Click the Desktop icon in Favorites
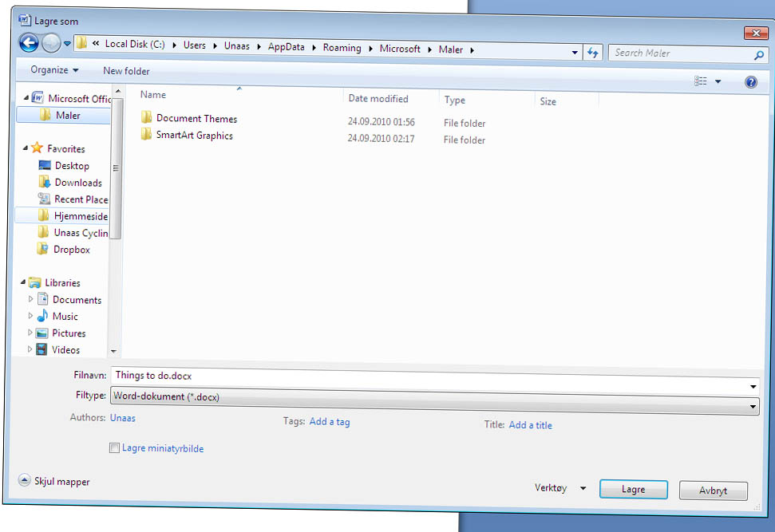This screenshot has width=775, height=532. click(45, 165)
